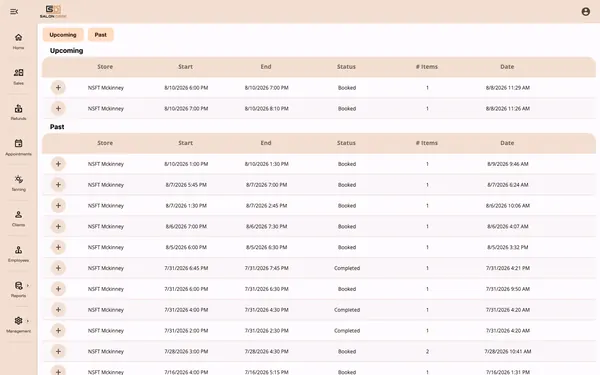
Task: Click the Upcoming table Store column header
Action: [105, 67]
